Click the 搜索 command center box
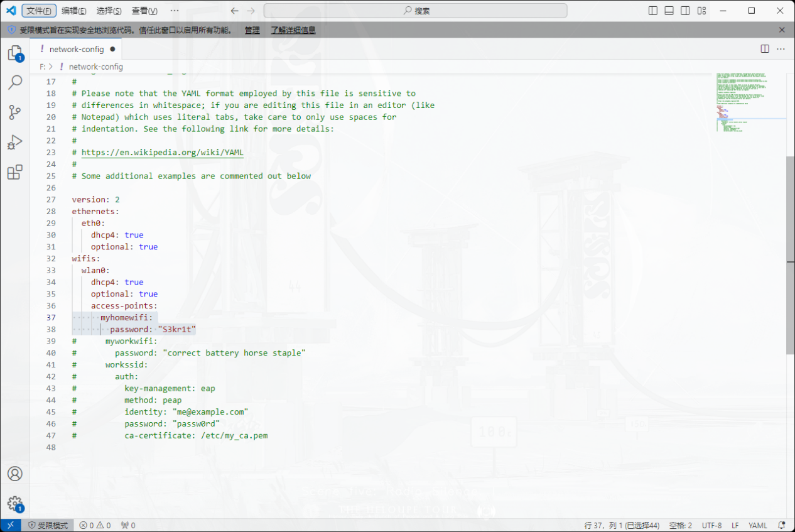Viewport: 795px width, 532px height. click(x=415, y=11)
